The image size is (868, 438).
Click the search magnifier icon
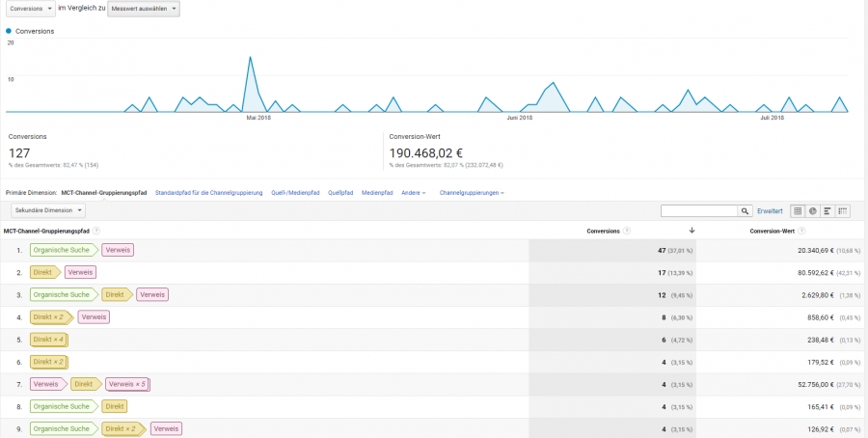coord(746,210)
